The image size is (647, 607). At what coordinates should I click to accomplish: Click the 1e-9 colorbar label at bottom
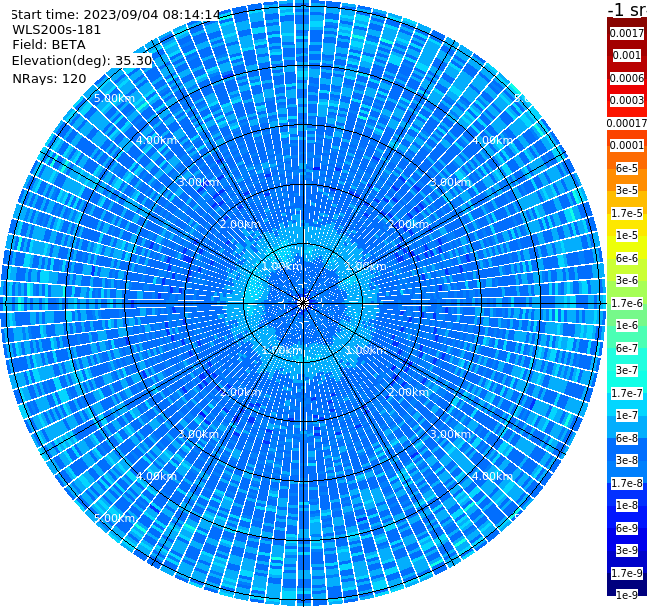[627, 595]
